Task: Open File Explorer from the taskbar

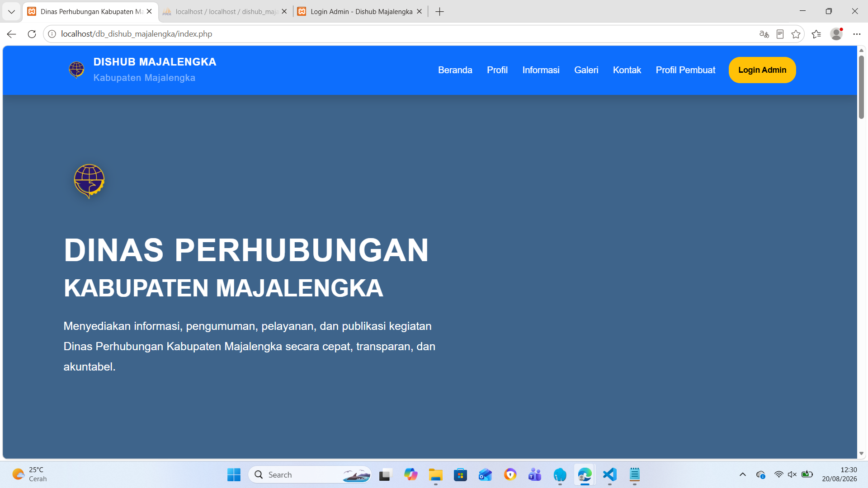Action: (436, 474)
